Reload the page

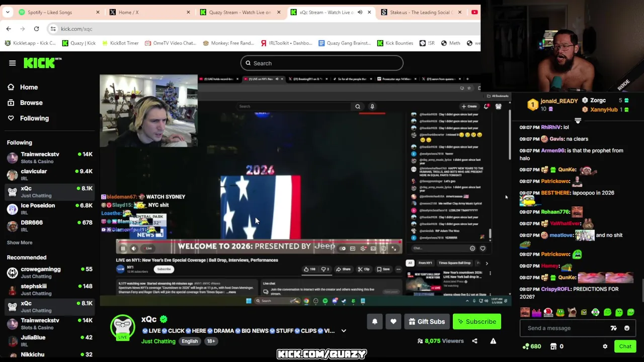point(36,29)
